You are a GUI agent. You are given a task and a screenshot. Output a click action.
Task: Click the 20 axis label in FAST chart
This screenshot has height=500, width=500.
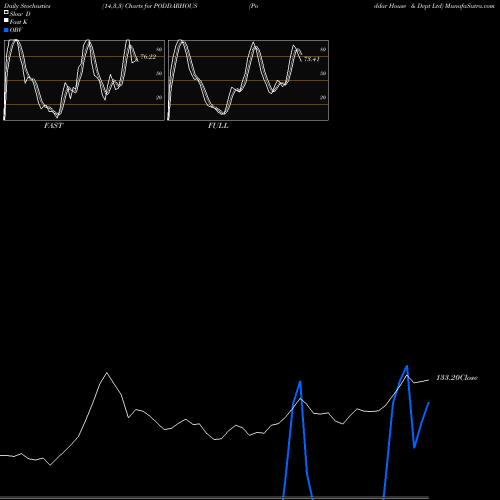[x=159, y=97]
